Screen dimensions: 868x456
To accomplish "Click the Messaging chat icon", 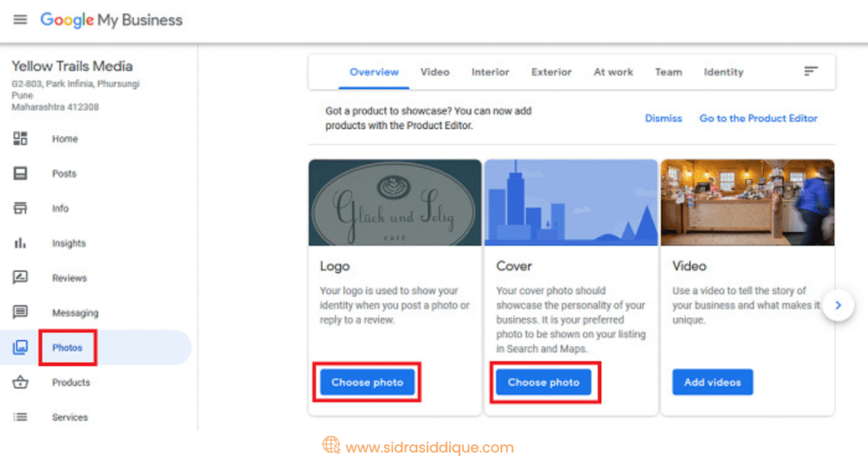I will click(x=20, y=312).
